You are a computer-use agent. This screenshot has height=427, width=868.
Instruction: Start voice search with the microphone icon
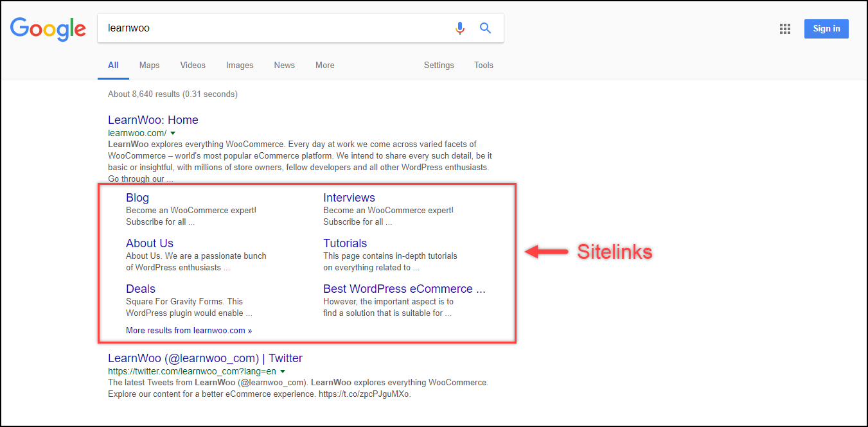(459, 28)
